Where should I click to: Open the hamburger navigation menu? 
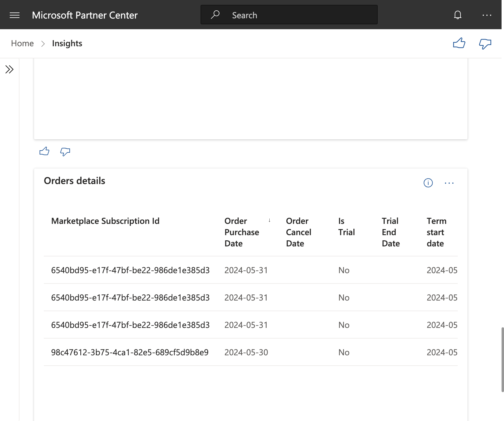point(15,15)
